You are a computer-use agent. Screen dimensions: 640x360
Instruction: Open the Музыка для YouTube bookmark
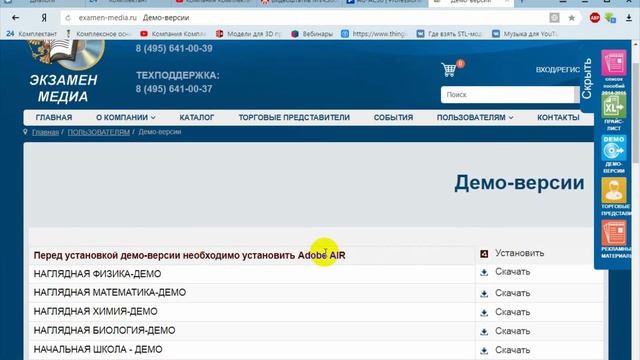(x=525, y=33)
